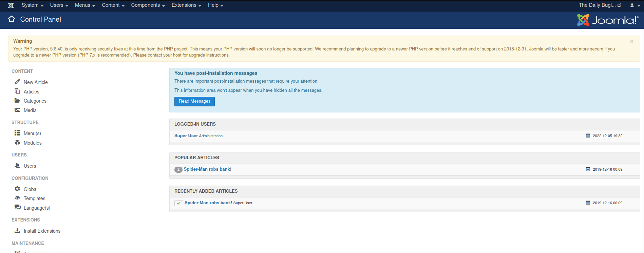644x253 pixels.
Task: Open the Language(s) link
Action: click(x=37, y=208)
